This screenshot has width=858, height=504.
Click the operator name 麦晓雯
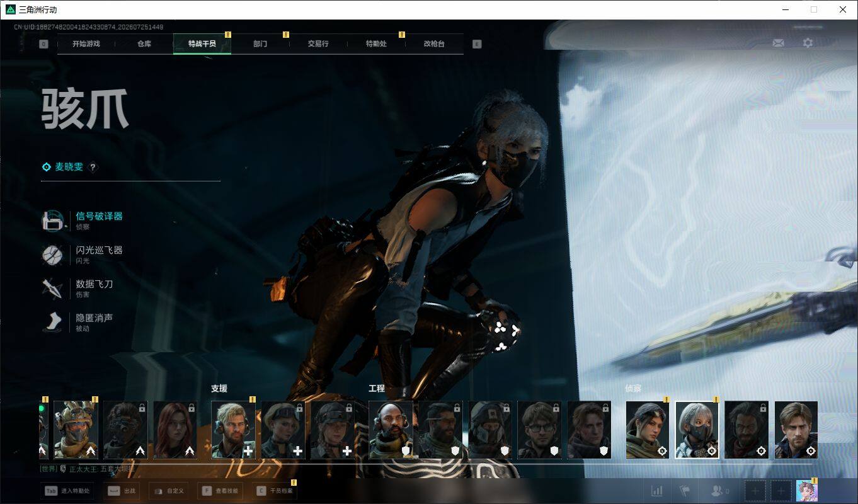pos(69,167)
